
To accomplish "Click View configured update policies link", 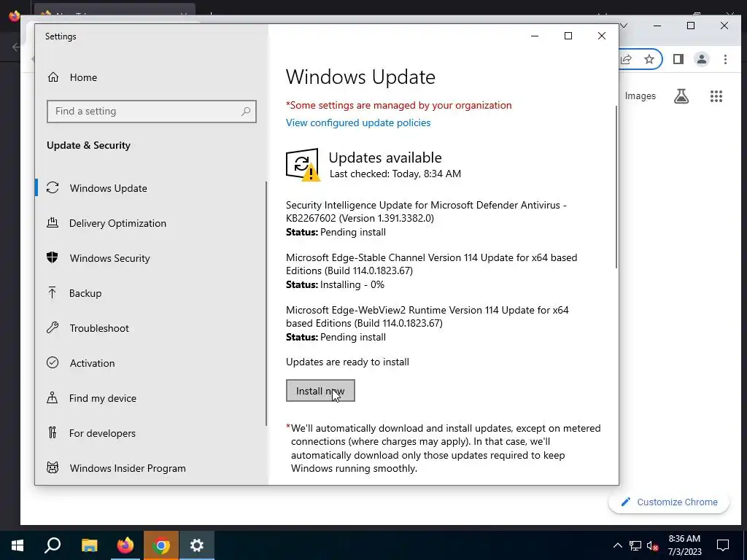I will click(358, 122).
